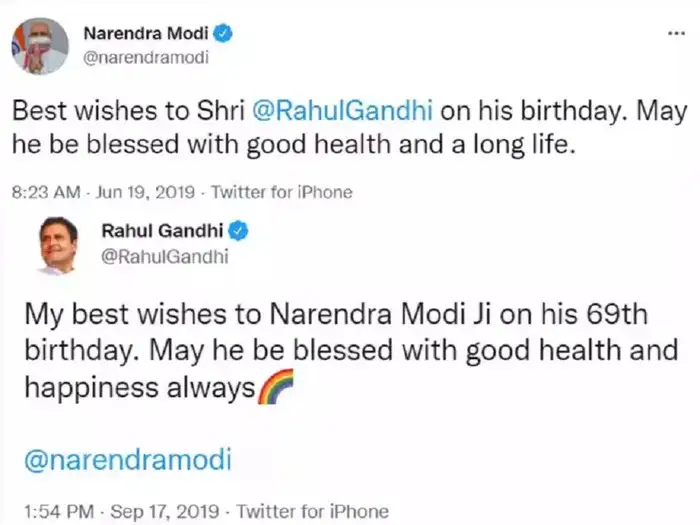Open Narendra Modi's profile picture
700x525 pixels.
coord(40,46)
